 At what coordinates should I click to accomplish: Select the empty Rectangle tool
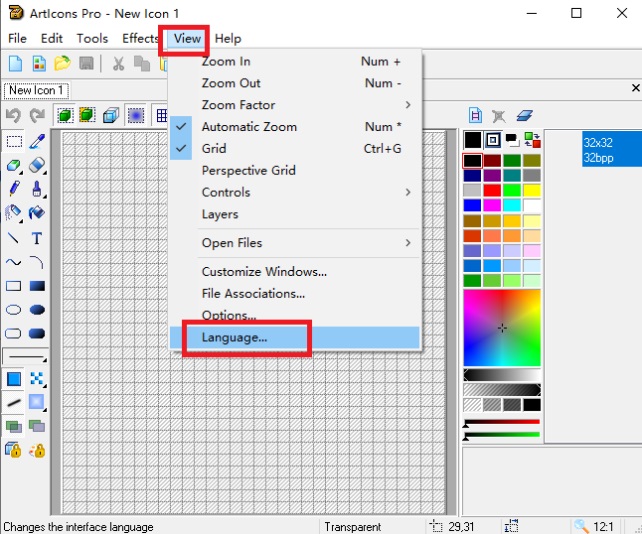[x=14, y=286]
